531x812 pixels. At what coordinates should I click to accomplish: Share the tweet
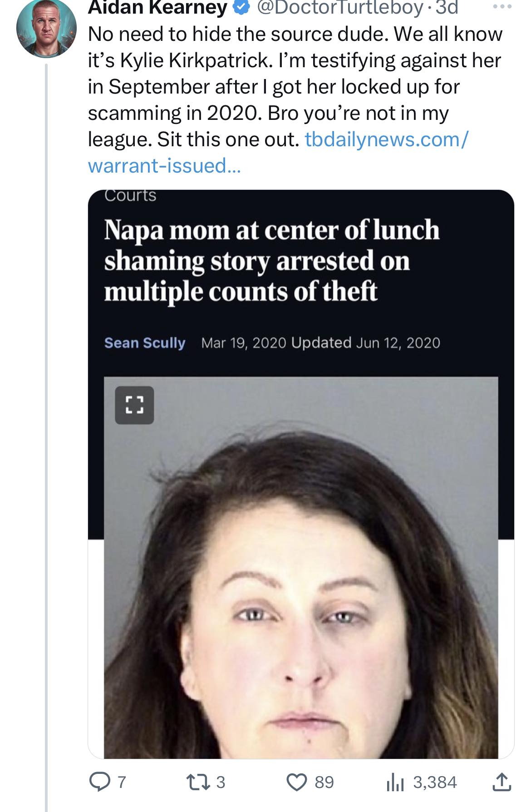coord(501,782)
